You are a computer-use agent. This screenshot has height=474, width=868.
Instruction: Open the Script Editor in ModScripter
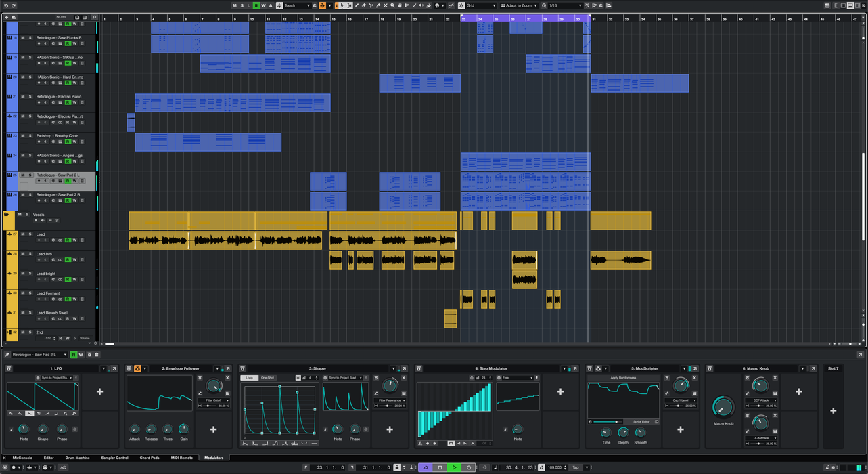click(642, 421)
